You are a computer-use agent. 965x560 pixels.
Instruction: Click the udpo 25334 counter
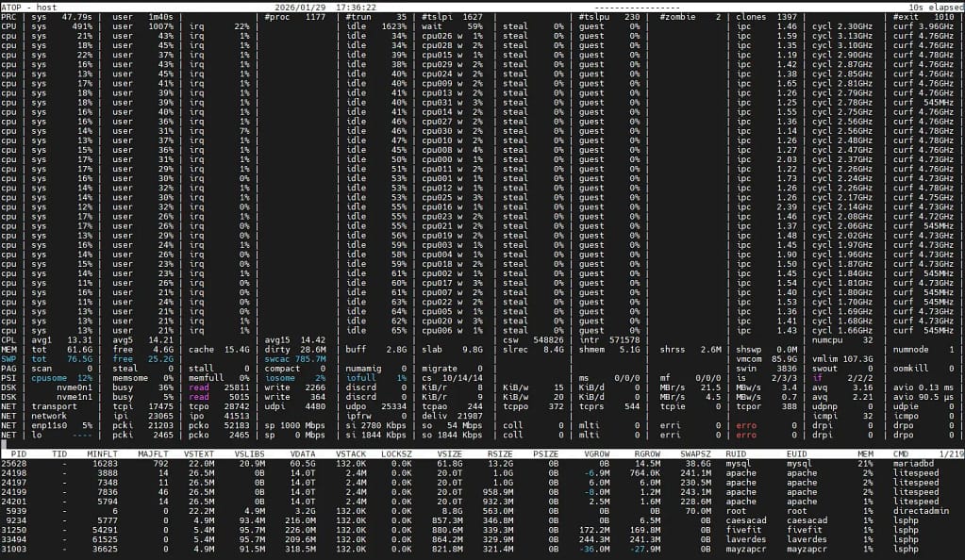[x=376, y=406]
